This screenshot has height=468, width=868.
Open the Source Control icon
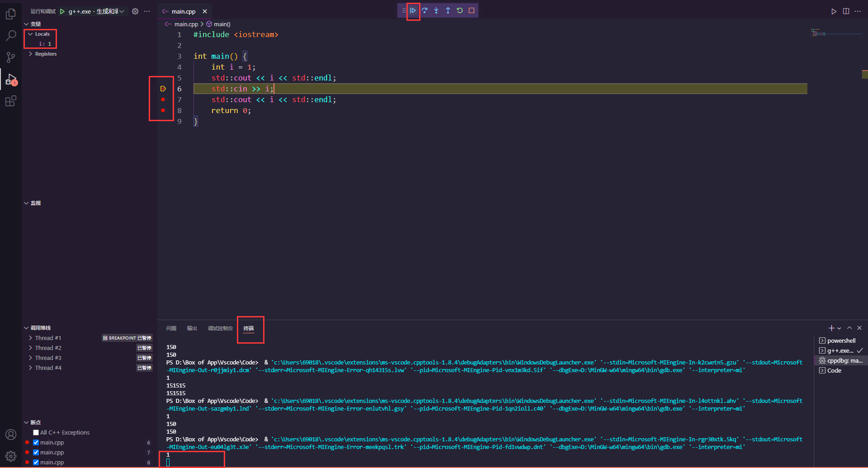(x=11, y=57)
